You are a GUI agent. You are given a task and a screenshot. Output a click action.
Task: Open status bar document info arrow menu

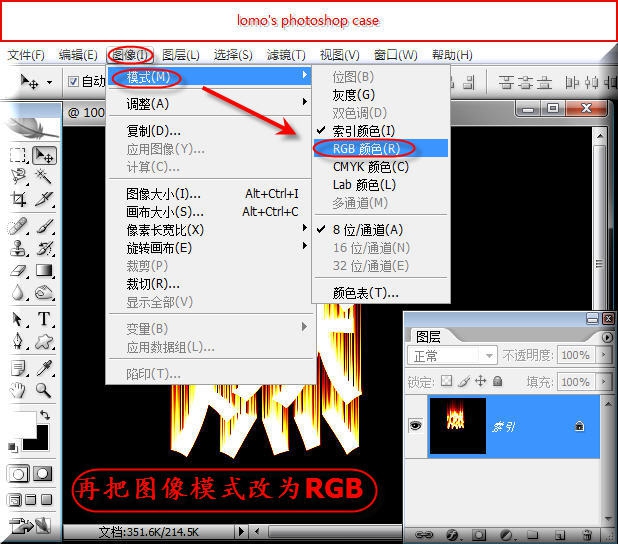coord(241,531)
